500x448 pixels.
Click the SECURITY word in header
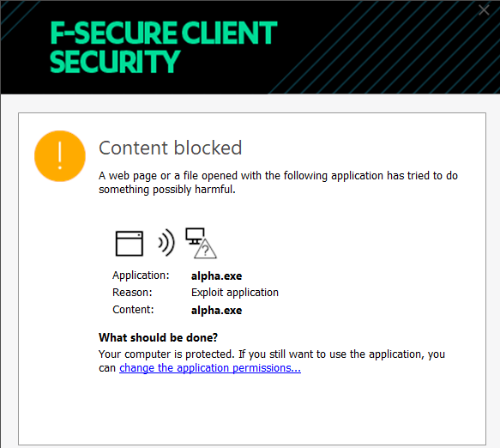tap(115, 62)
